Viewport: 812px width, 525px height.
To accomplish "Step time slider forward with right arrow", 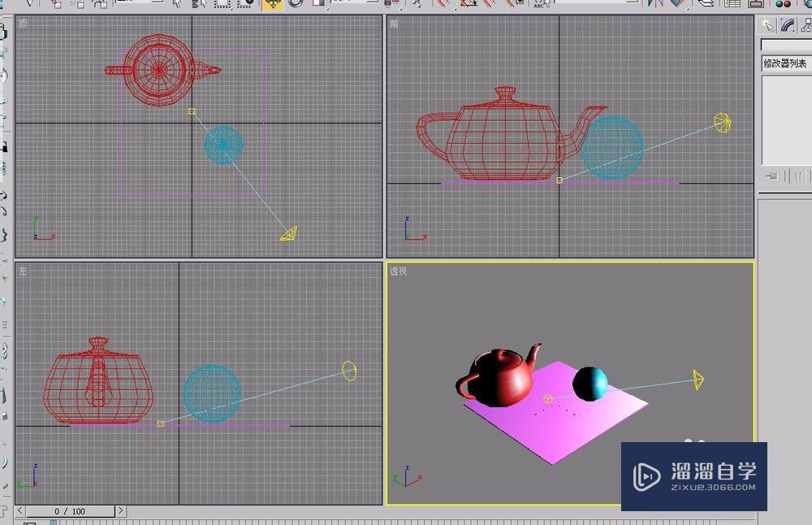I will point(120,511).
